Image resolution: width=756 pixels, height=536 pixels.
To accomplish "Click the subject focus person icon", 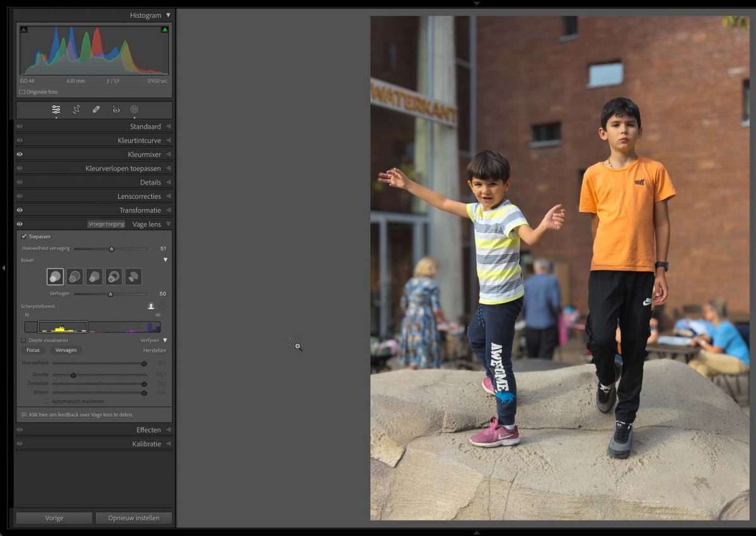I will click(151, 306).
